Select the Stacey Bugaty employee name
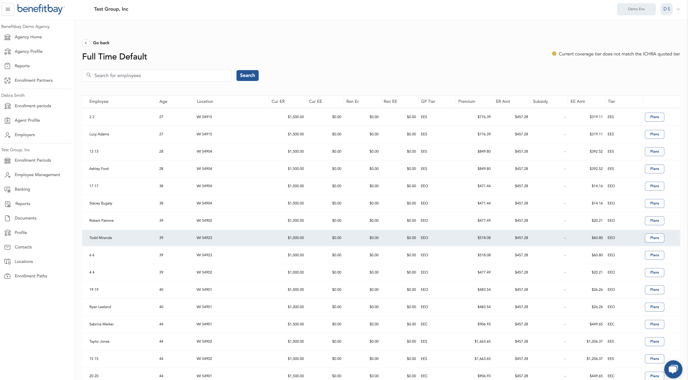The height and width of the screenshot is (380, 688). click(101, 203)
